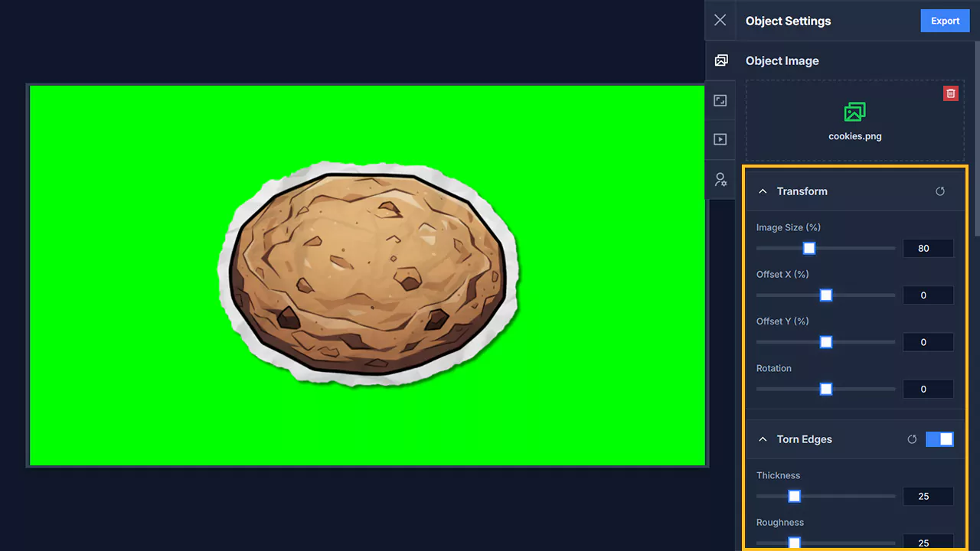The image size is (980, 551).
Task: Click the Object Image heading
Action: (x=782, y=60)
